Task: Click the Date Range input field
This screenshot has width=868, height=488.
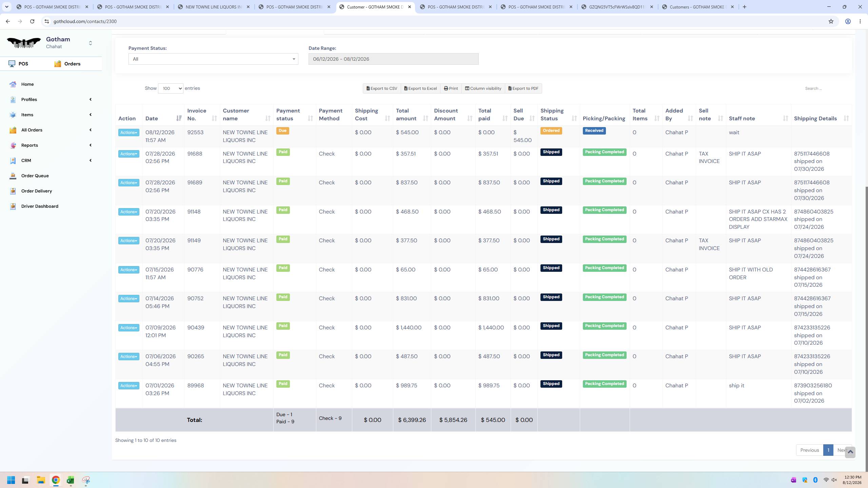Action: pos(393,59)
